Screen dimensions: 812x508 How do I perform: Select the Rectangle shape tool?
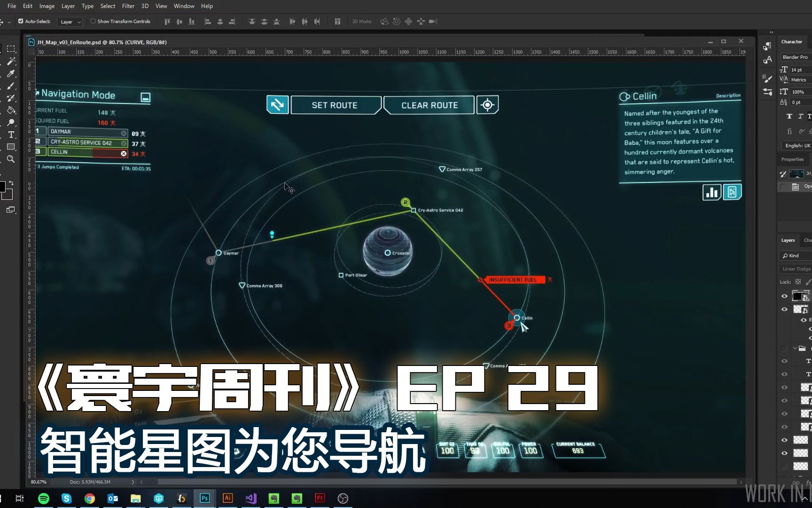pos(11,147)
